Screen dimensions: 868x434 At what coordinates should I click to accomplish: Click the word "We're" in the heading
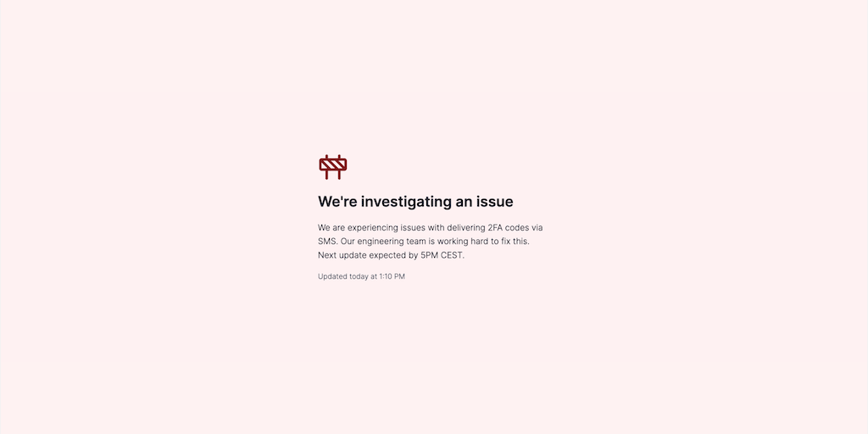pos(337,202)
